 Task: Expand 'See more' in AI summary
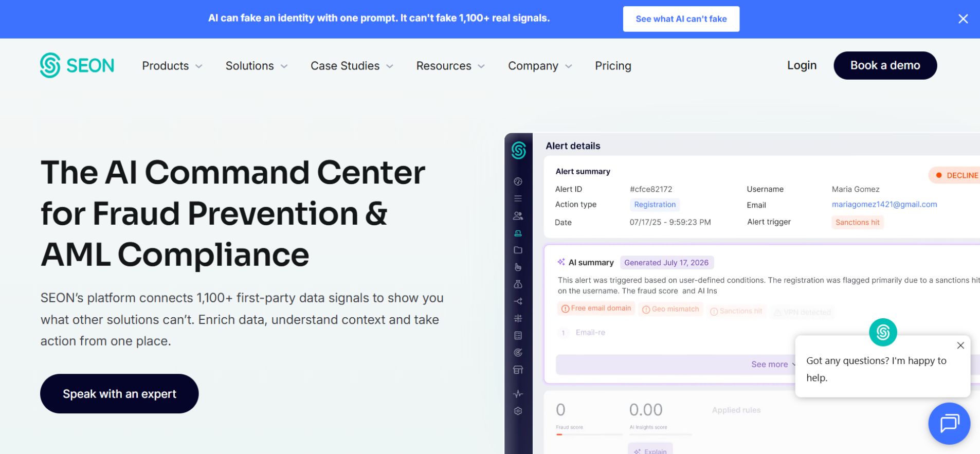coord(773,364)
